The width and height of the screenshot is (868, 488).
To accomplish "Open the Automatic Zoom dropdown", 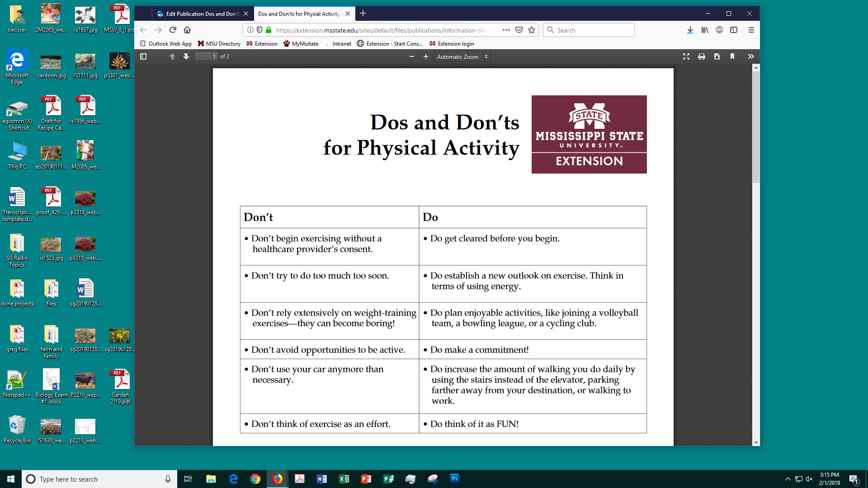I will click(462, 56).
